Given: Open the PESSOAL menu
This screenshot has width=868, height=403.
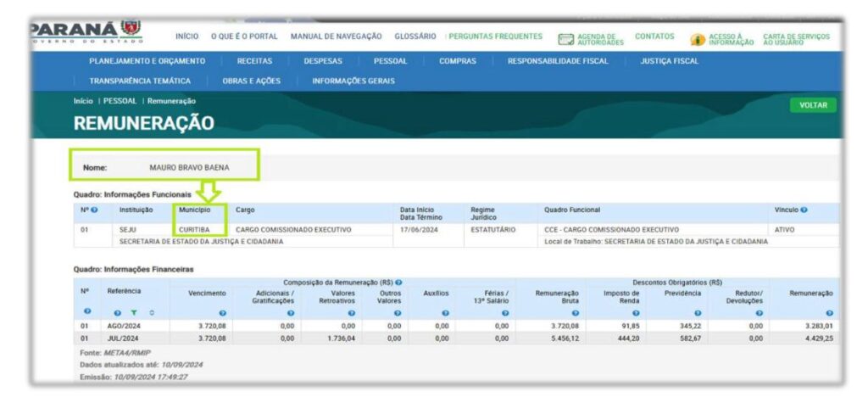Looking at the screenshot, I should (390, 61).
